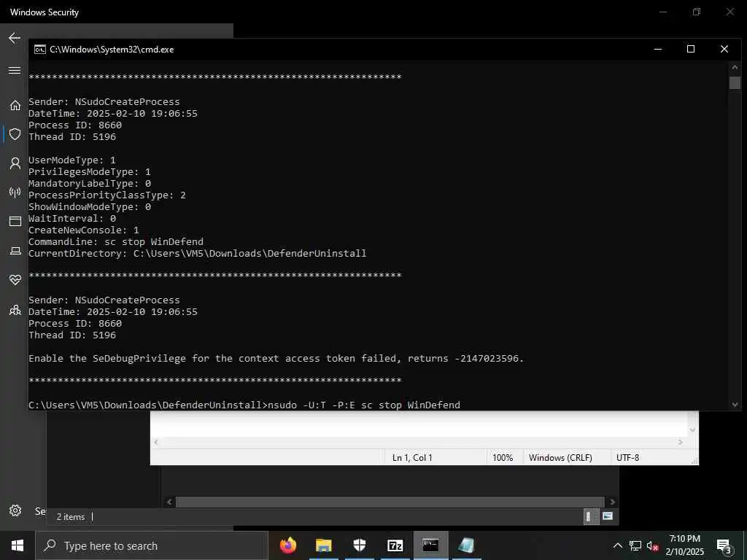This screenshot has width=747, height=560.
Task: Click File Explorer scroll left arrow
Action: (x=169, y=502)
